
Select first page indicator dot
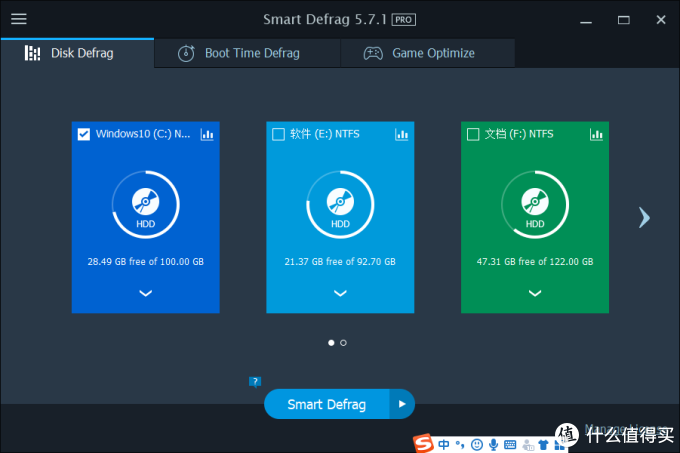tap(331, 343)
